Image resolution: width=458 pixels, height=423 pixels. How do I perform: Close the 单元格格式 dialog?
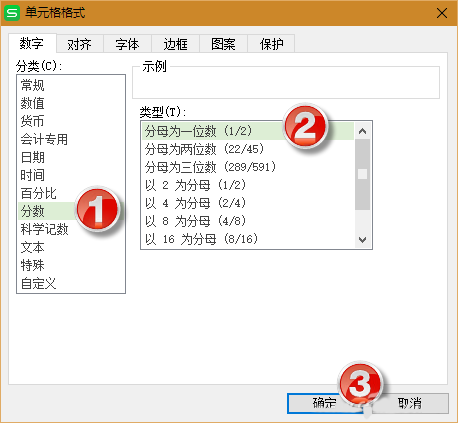click(x=442, y=13)
